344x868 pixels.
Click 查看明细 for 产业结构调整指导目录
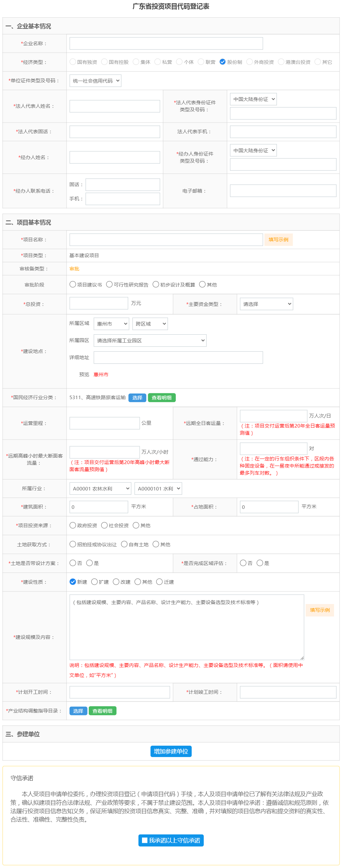[x=102, y=711]
